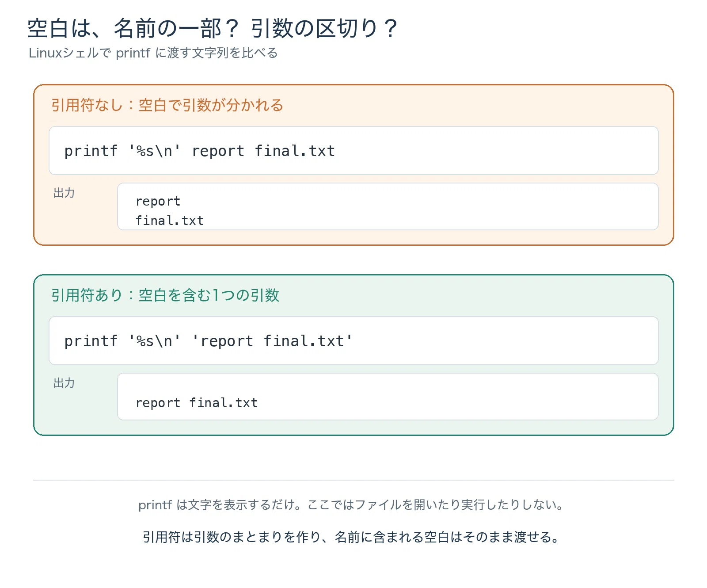Click output line 'report' in orange panel

point(158,202)
